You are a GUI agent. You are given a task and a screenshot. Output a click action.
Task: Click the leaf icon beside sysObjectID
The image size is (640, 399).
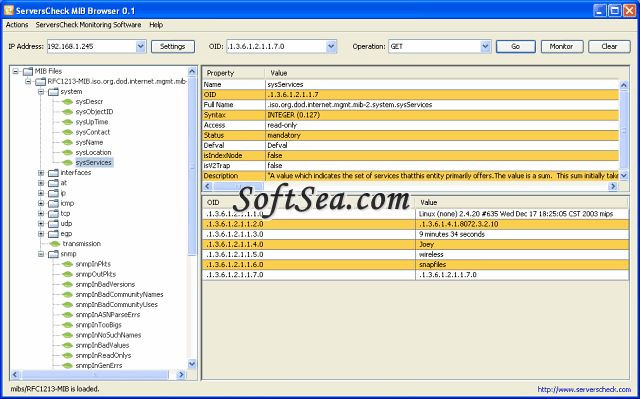click(x=67, y=112)
